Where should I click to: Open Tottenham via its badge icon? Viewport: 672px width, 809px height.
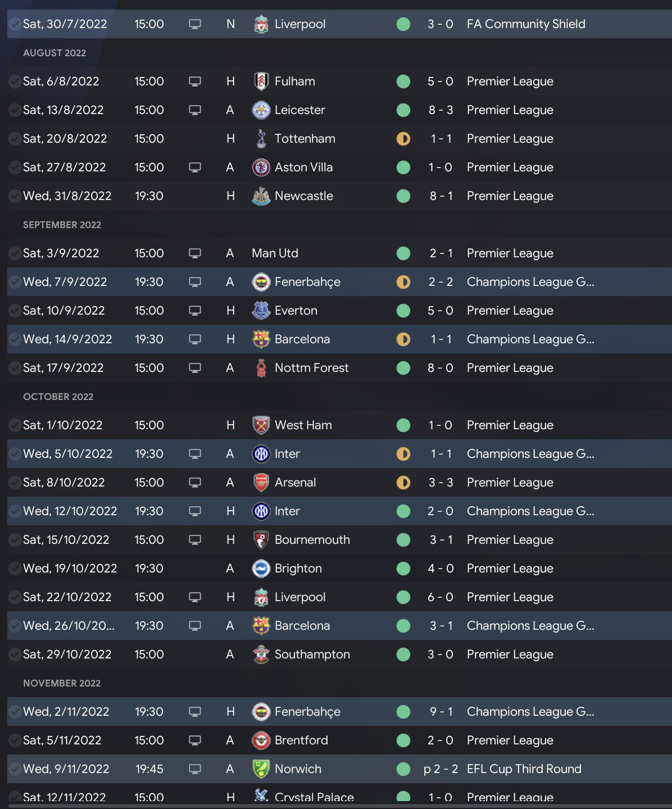pos(261,139)
